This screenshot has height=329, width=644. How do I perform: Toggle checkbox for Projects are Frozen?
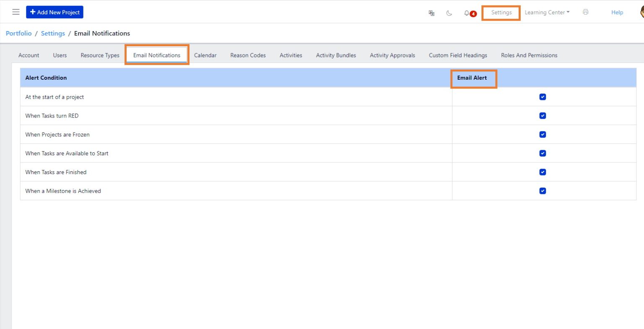click(543, 134)
